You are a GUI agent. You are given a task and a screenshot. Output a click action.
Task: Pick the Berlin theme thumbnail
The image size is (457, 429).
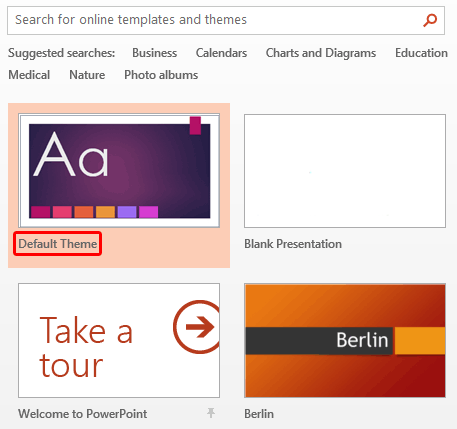pyautogui.click(x=345, y=340)
